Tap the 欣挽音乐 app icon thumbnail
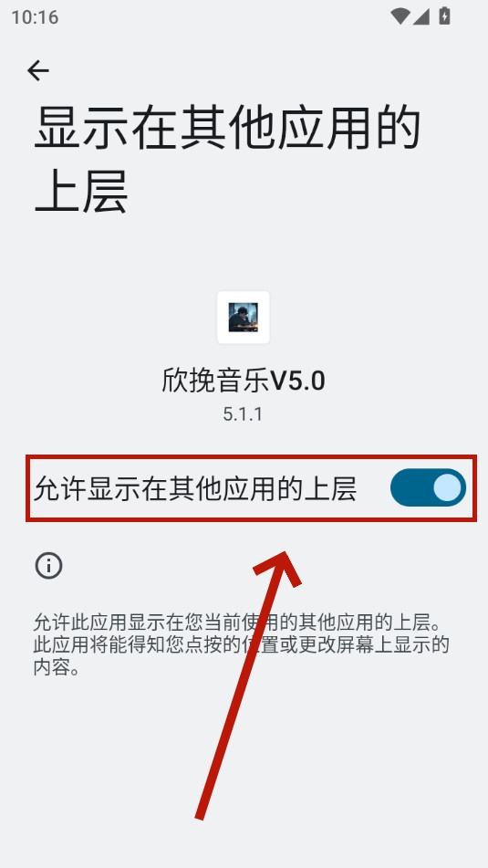The image size is (488, 868). (244, 318)
